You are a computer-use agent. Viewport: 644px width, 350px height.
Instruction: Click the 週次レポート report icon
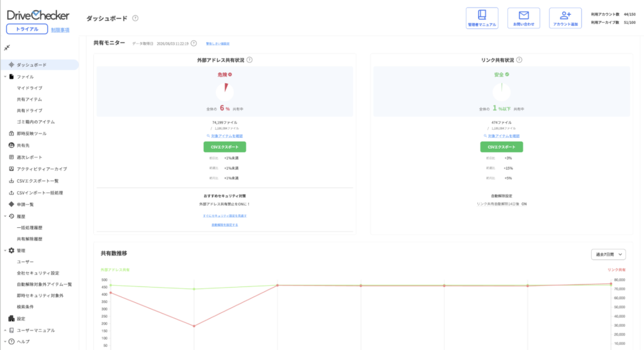(11, 157)
